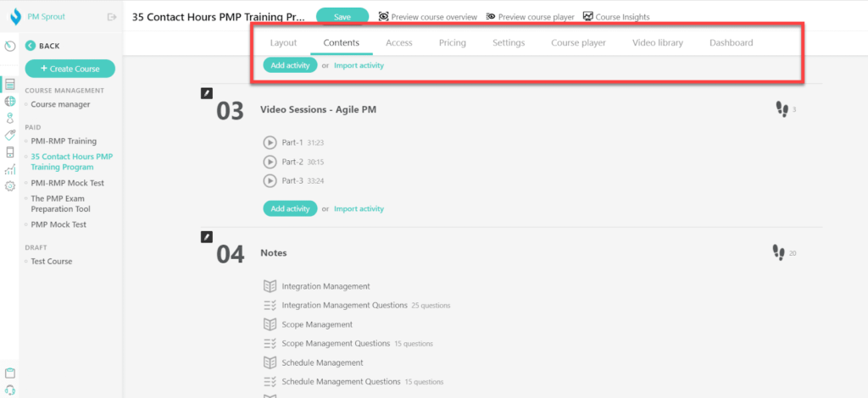Click the Create Course button
This screenshot has width=868, height=398.
point(70,69)
